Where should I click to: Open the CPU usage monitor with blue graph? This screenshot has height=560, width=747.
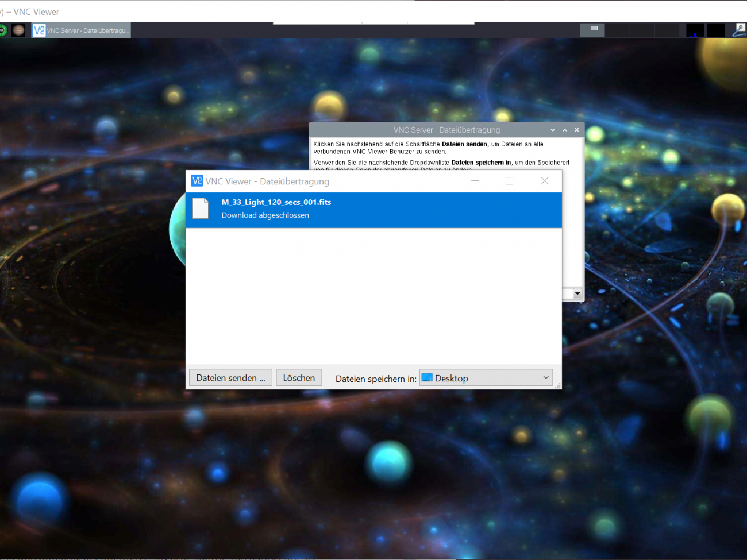click(x=695, y=30)
